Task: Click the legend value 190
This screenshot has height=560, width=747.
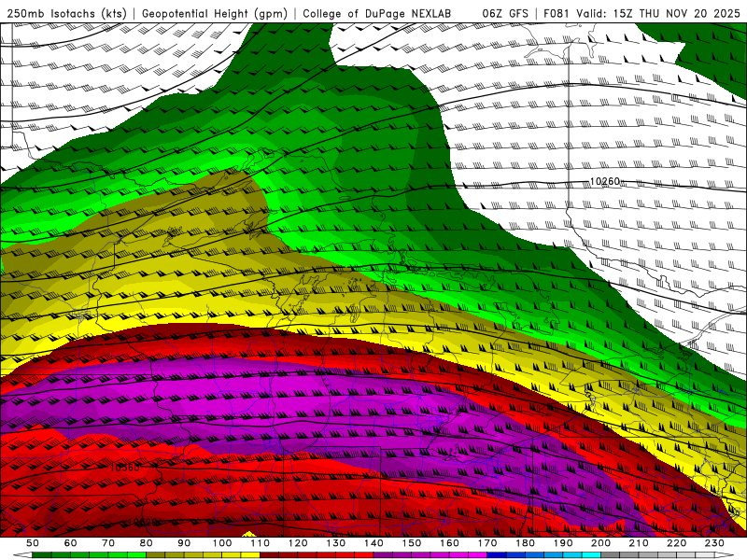Action: (x=563, y=543)
